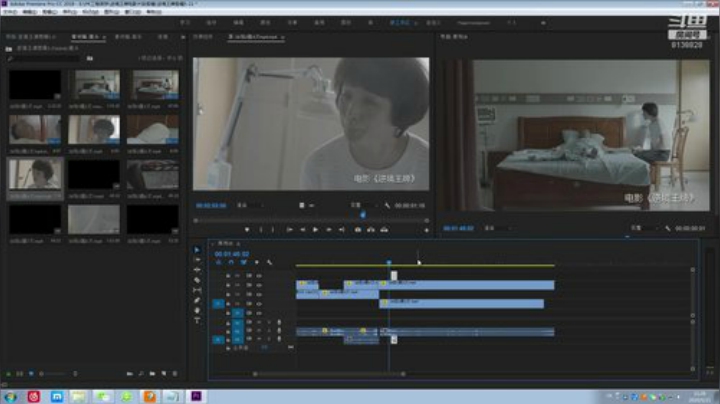Open the active workspace options menu
720x404 pixels.
click(416, 23)
